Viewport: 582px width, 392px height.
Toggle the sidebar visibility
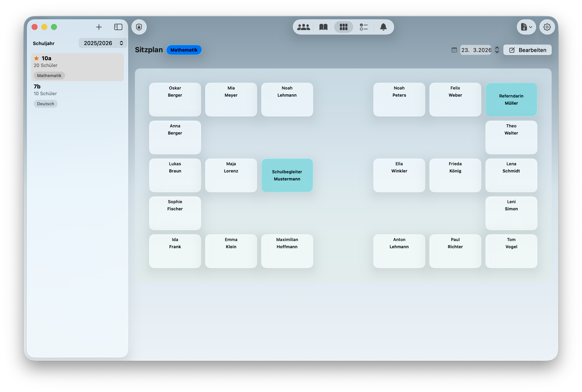(118, 27)
